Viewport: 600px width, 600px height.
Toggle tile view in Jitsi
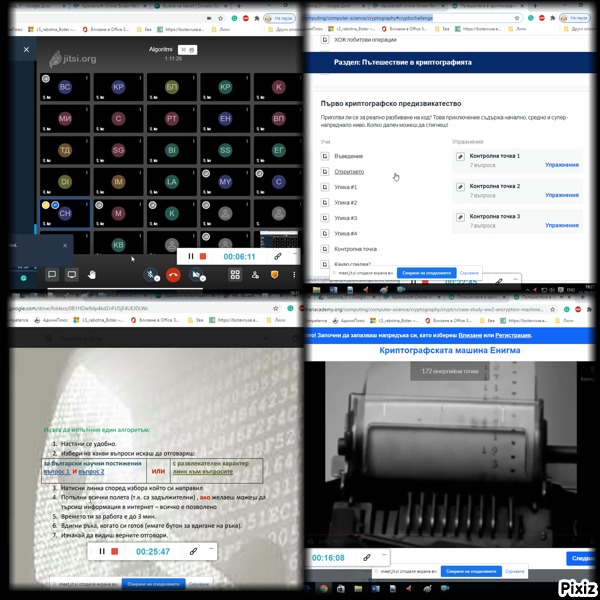click(235, 274)
